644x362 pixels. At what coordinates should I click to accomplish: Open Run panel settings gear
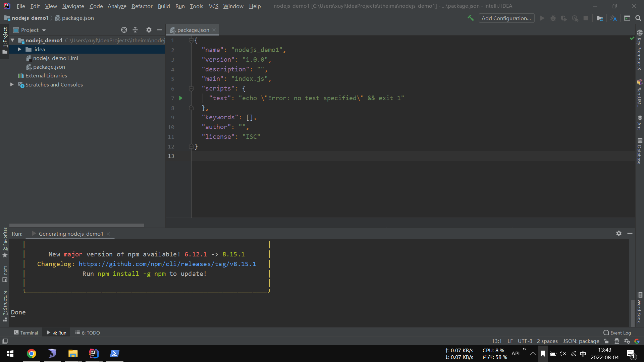coord(619,233)
